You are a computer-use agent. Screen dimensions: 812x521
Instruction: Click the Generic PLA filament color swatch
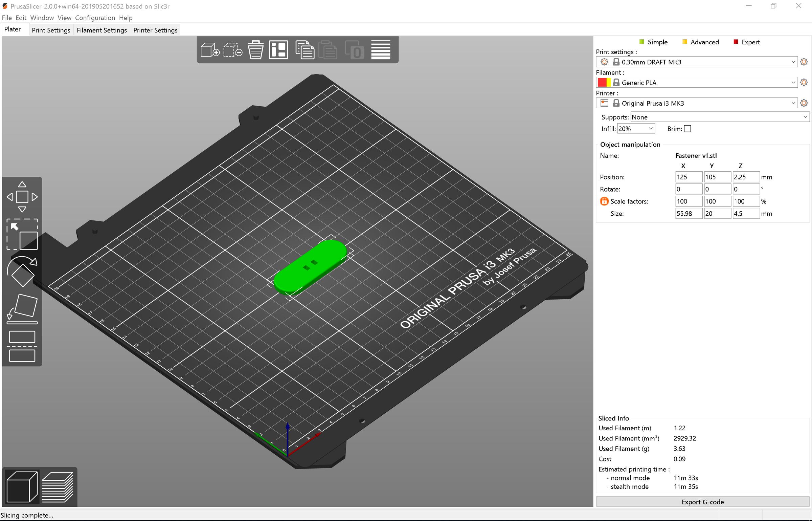click(x=604, y=82)
